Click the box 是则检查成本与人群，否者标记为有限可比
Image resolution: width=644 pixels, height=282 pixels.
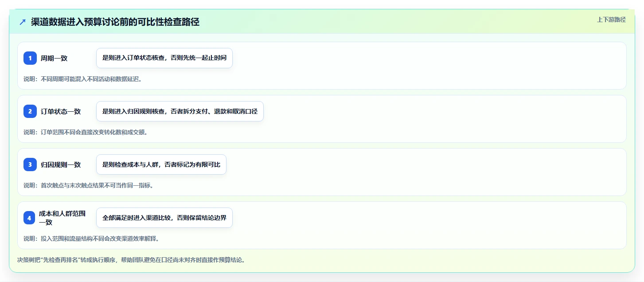pyautogui.click(x=161, y=164)
